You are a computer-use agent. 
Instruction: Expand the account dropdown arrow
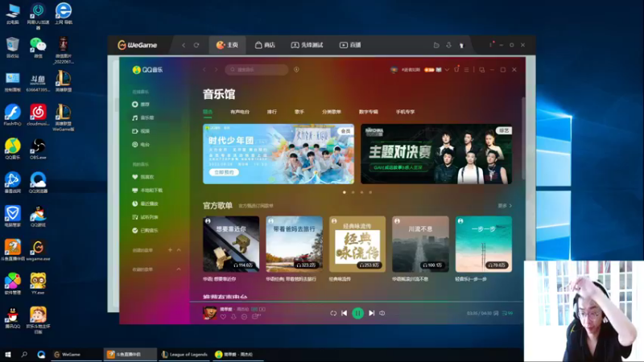(447, 70)
